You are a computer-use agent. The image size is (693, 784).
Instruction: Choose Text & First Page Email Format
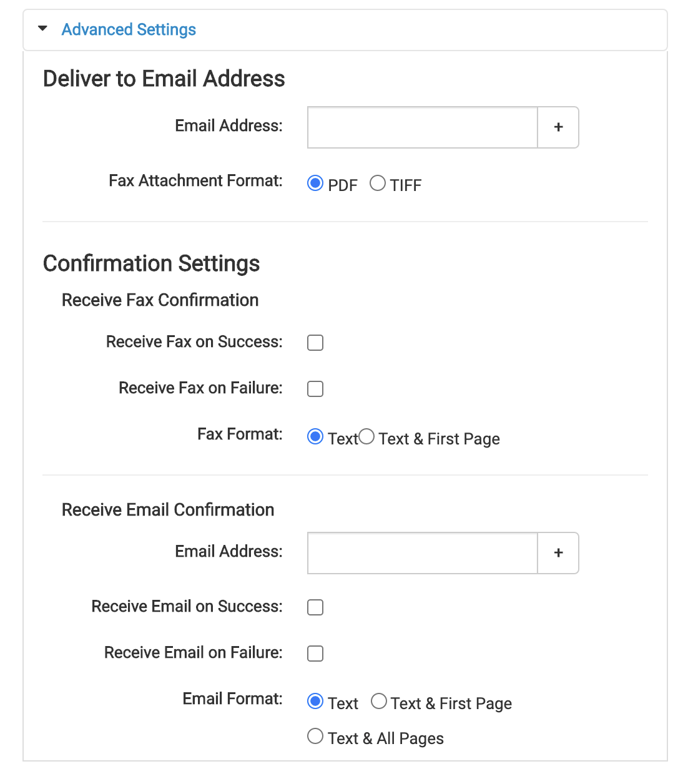click(379, 702)
